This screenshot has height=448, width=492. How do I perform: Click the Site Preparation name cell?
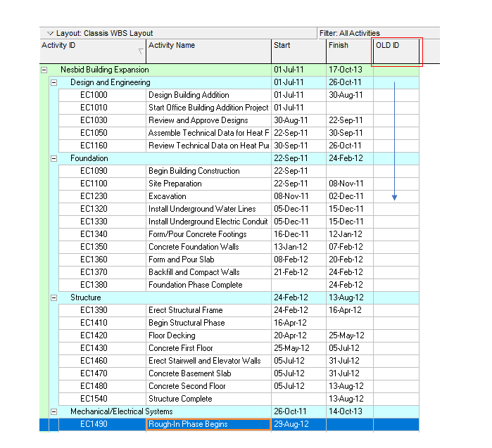click(208, 184)
